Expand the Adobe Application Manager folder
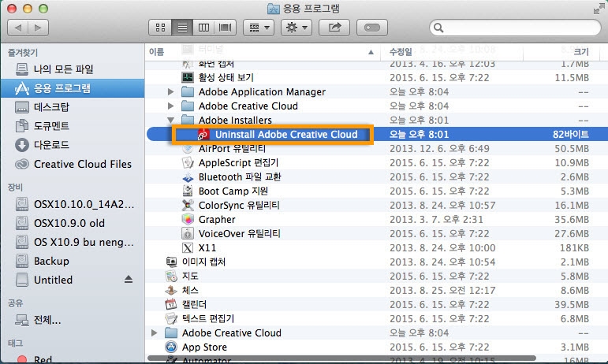This screenshot has width=608, height=364. [170, 91]
